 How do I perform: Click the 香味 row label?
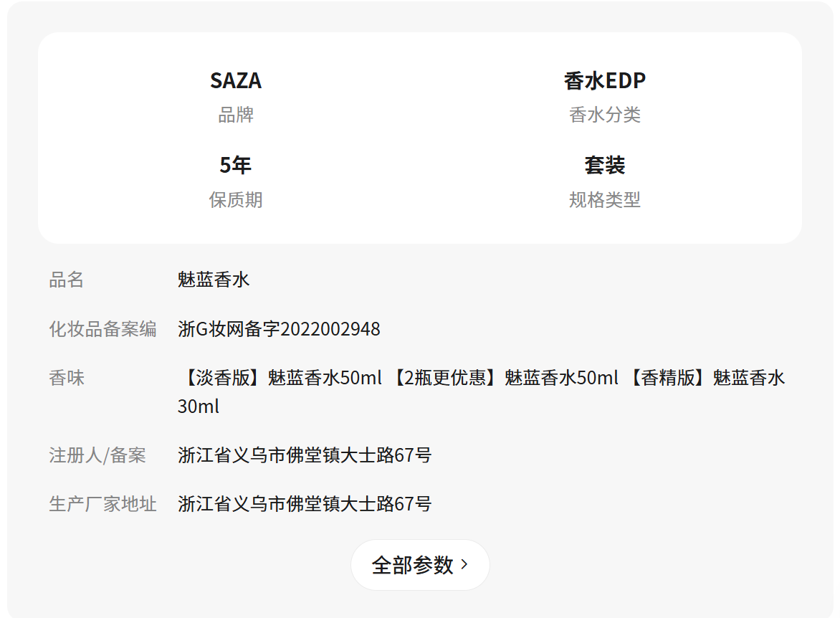coord(67,378)
